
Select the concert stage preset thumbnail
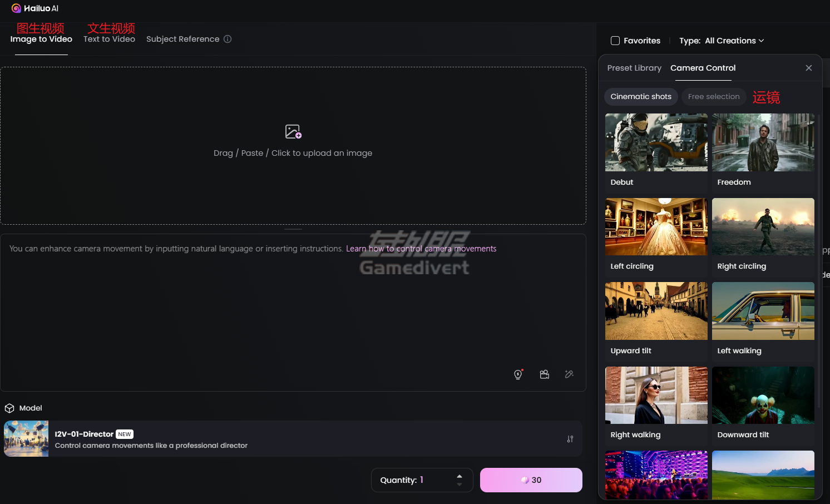coord(656,475)
